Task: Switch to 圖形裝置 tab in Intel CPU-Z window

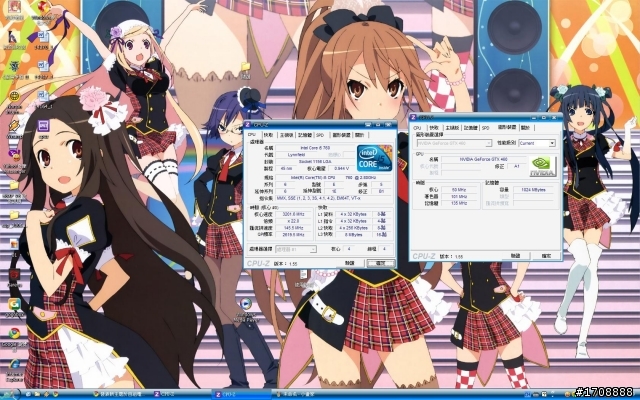Action: tap(341, 135)
